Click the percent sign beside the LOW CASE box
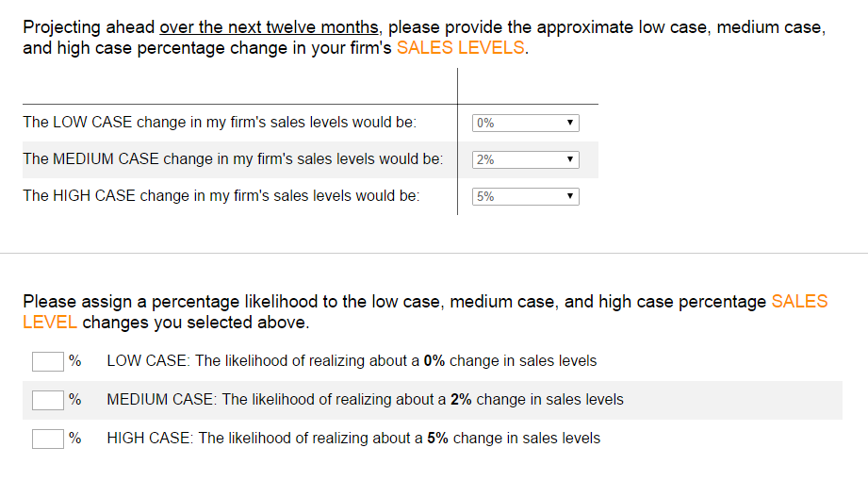The image size is (868, 481). click(74, 360)
